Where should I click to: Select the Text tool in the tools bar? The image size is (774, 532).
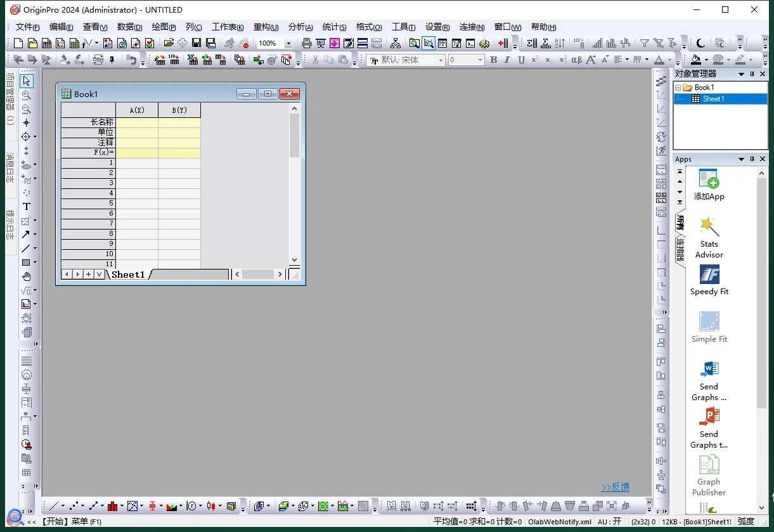click(x=27, y=207)
